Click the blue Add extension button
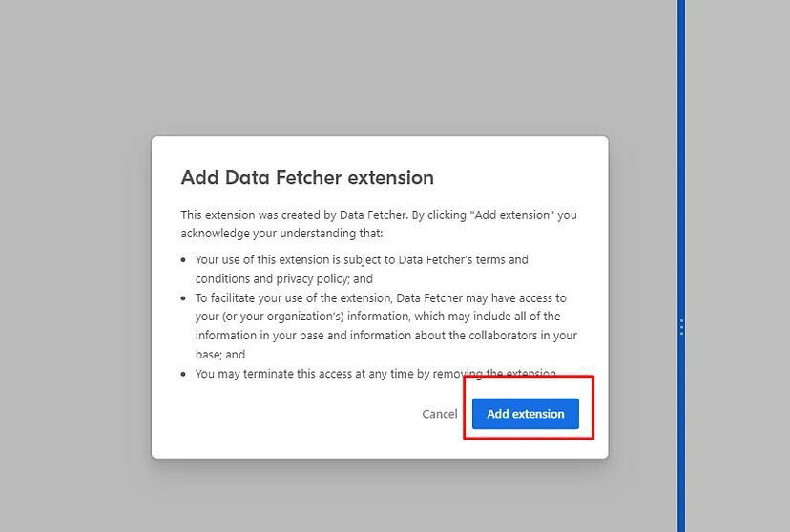 (x=526, y=414)
